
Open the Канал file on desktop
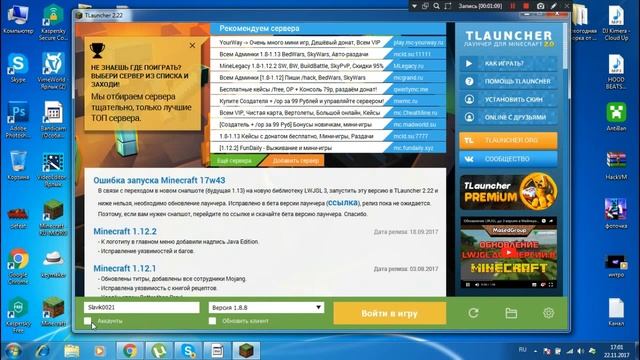point(616,312)
